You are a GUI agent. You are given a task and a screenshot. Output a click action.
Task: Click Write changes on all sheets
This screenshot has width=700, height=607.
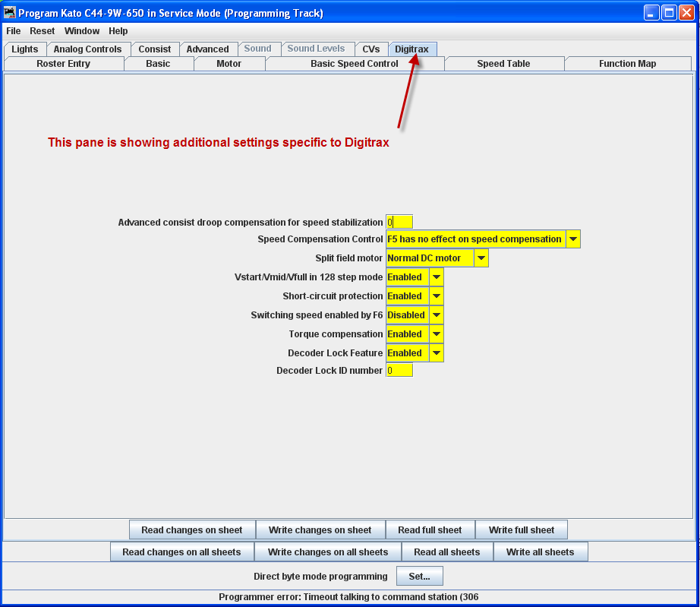tap(326, 552)
